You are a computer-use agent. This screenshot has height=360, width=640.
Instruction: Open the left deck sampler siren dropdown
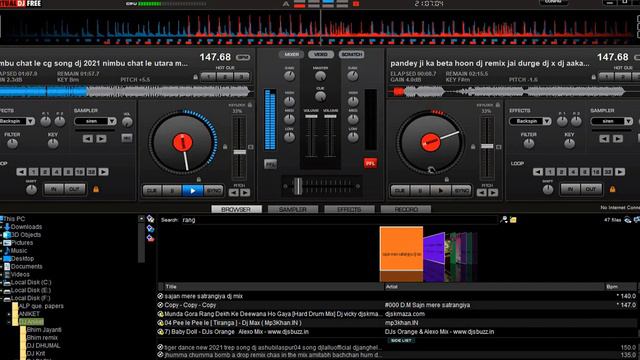pos(112,121)
